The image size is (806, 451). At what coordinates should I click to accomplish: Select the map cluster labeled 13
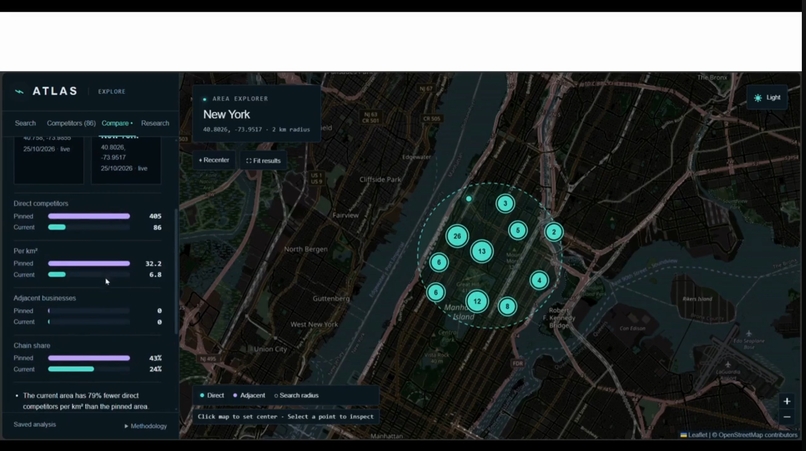coord(482,251)
